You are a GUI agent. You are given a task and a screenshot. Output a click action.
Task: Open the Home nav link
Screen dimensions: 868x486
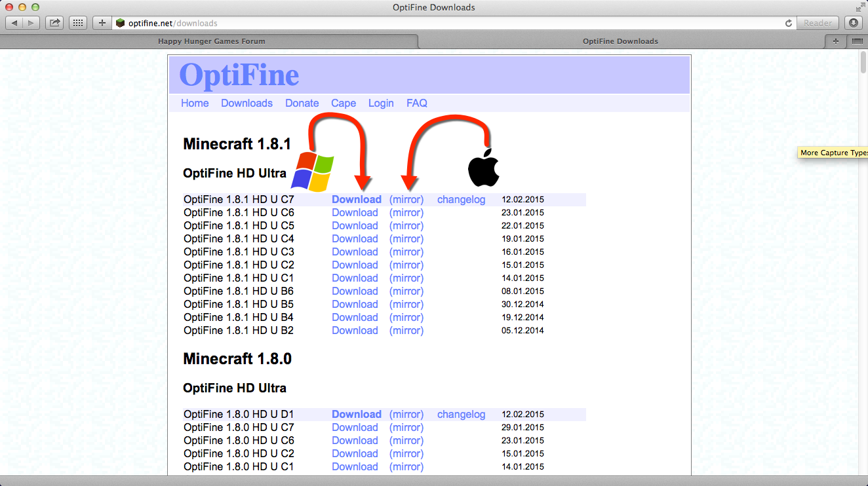click(195, 103)
